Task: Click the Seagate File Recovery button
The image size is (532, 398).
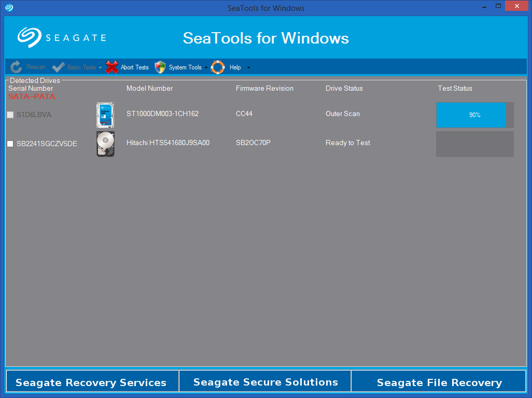Action: pos(439,382)
